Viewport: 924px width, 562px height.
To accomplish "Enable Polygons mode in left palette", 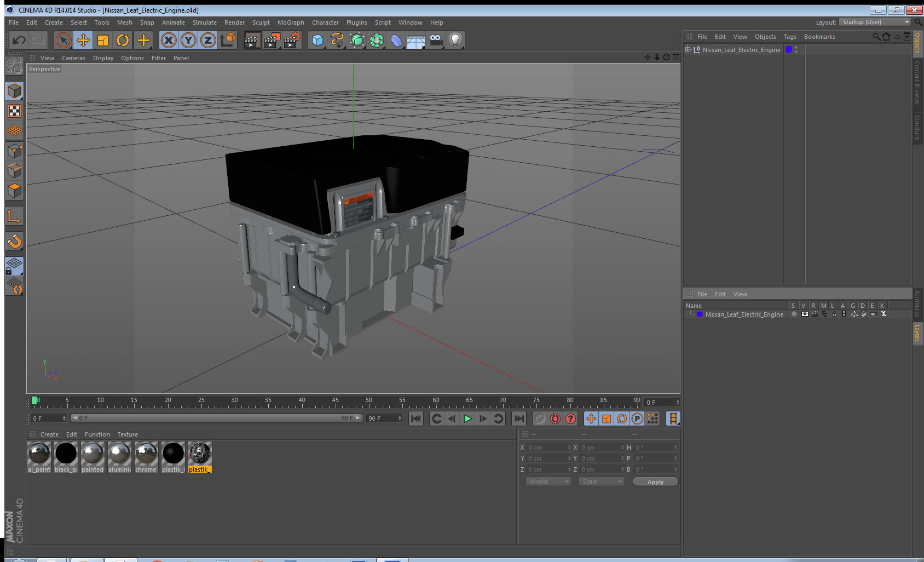I will click(x=14, y=190).
